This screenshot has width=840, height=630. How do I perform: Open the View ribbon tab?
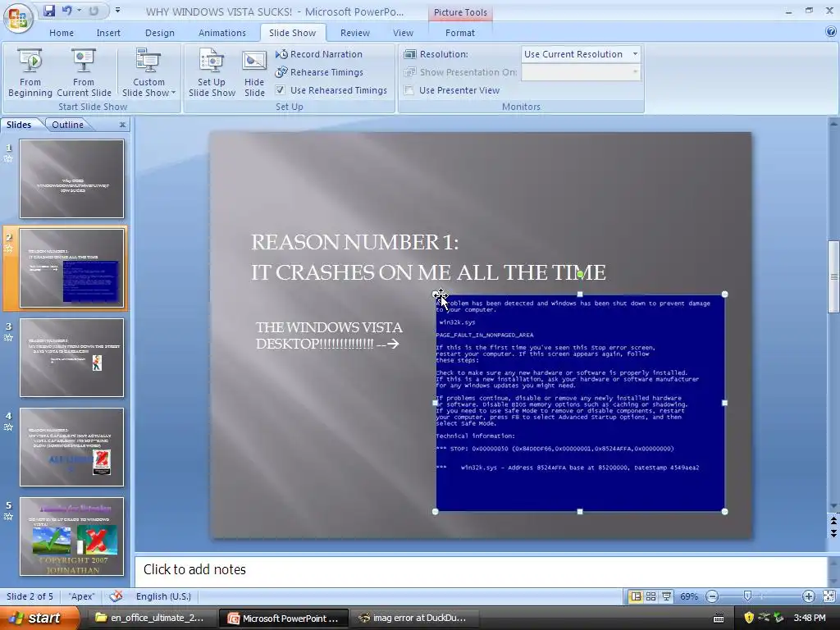[x=403, y=33]
